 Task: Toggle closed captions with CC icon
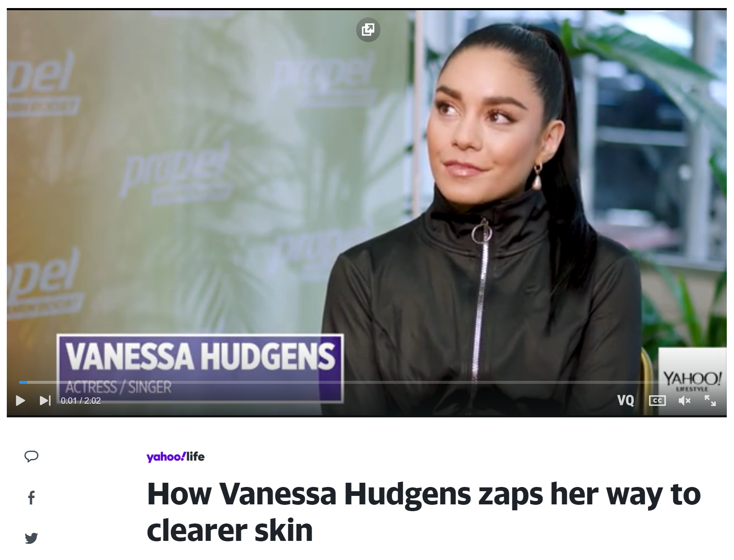coord(657,400)
